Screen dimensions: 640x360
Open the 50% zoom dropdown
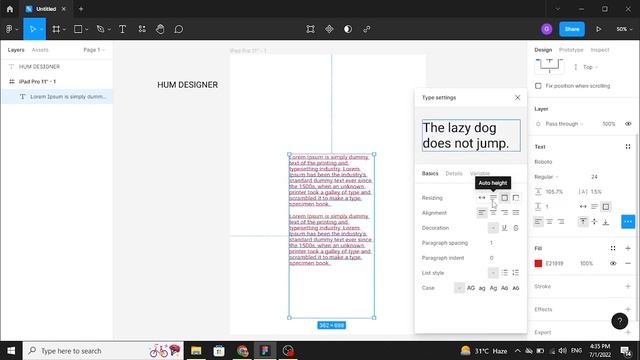(x=624, y=29)
